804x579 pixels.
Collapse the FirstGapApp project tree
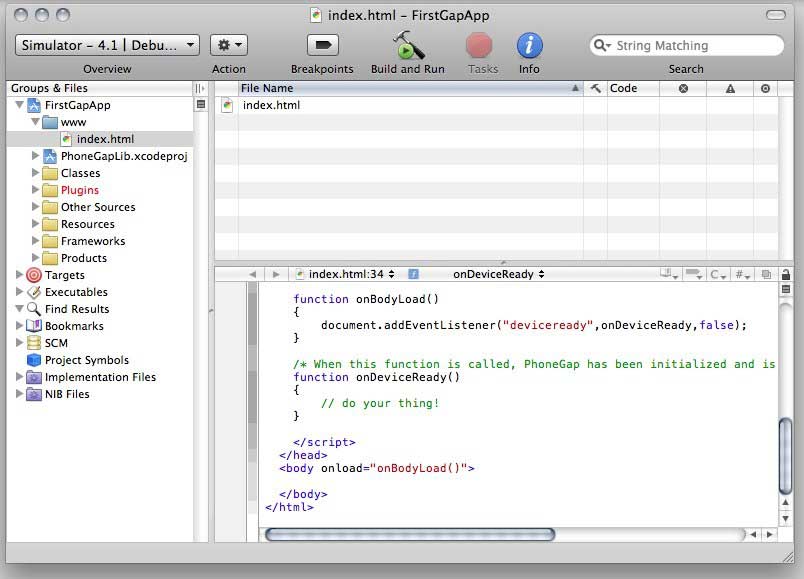(20, 105)
